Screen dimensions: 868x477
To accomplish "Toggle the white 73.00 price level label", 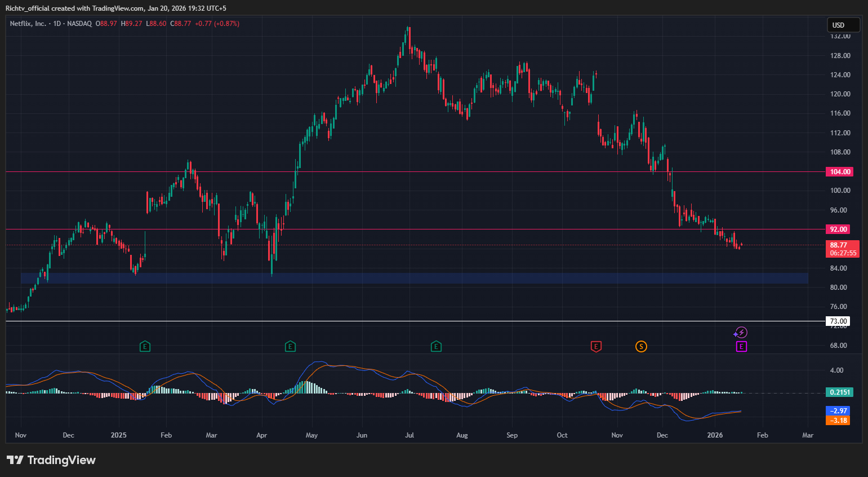I will (839, 320).
